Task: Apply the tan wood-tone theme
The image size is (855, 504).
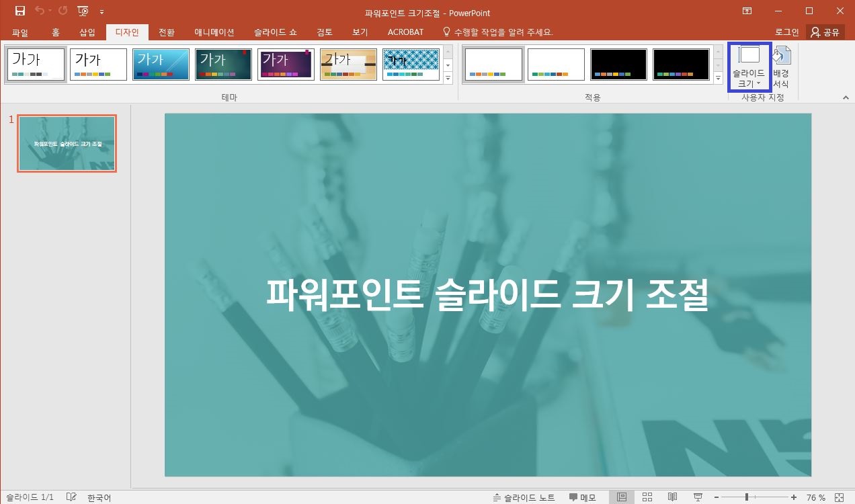Action: pos(348,65)
